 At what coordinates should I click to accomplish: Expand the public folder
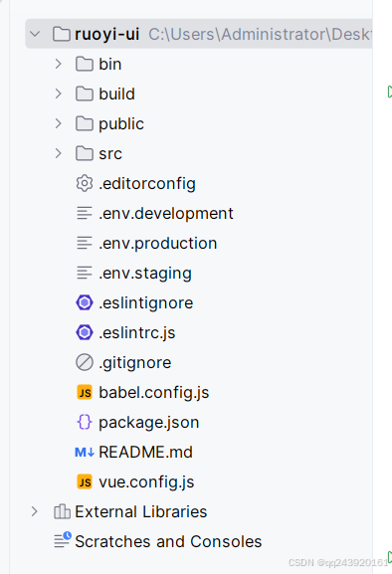click(58, 123)
